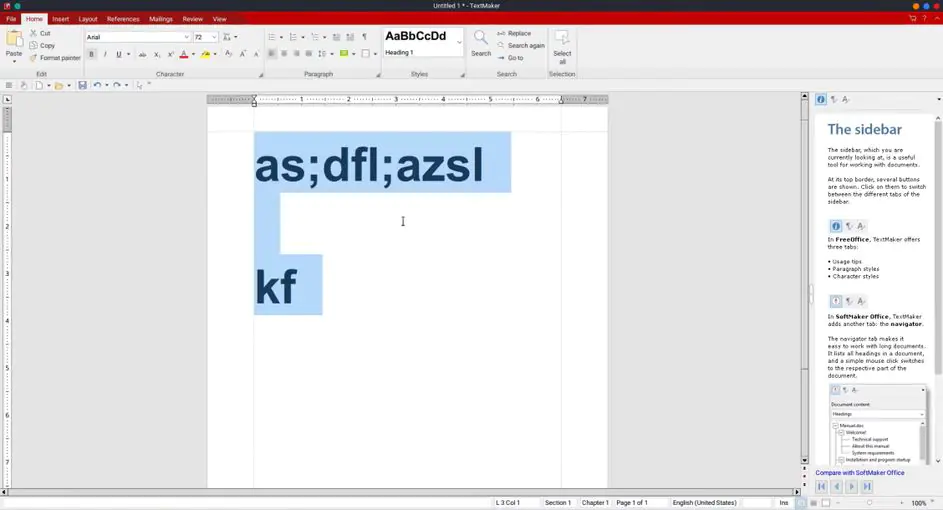Open highlight color dropdown arrow
Screen dimensions: 943x510
(x=215, y=54)
